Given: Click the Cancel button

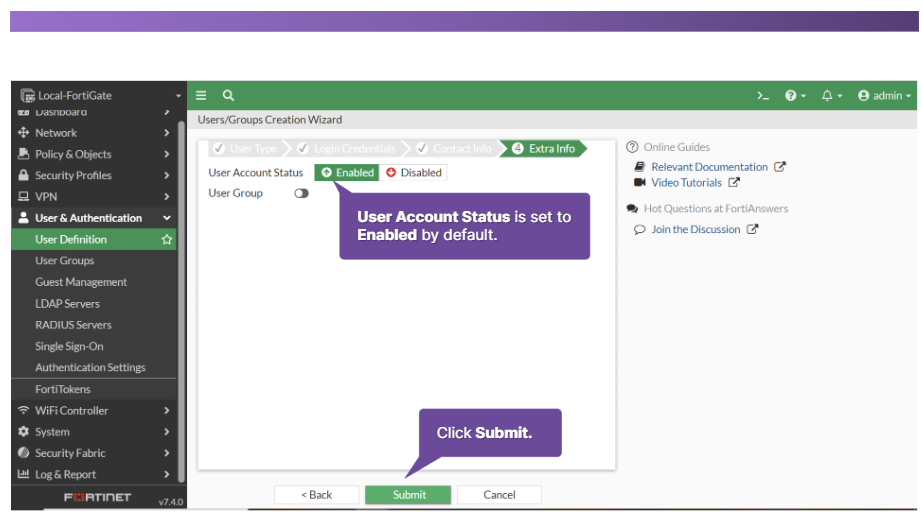Looking at the screenshot, I should click(499, 495).
